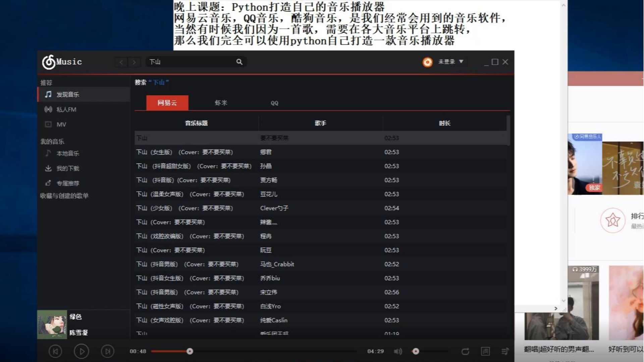Select the song row by 程冉
The image size is (644, 362).
point(321,236)
